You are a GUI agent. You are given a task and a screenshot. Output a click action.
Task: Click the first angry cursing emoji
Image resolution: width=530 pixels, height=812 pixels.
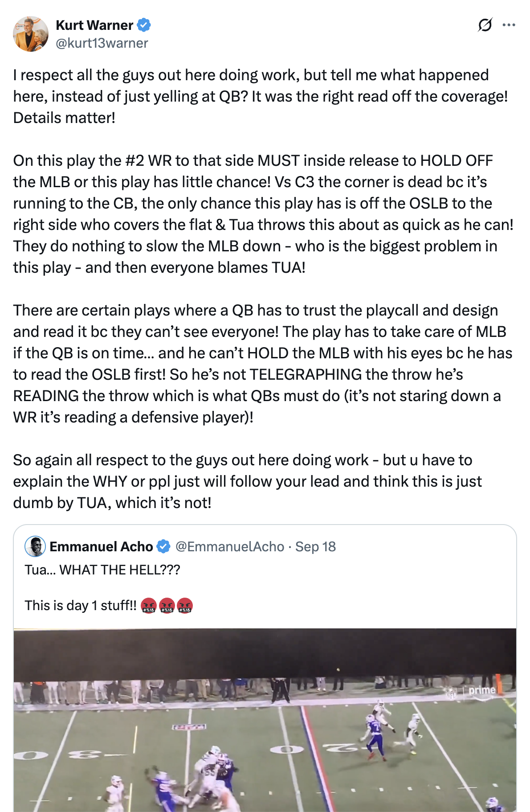pos(149,606)
